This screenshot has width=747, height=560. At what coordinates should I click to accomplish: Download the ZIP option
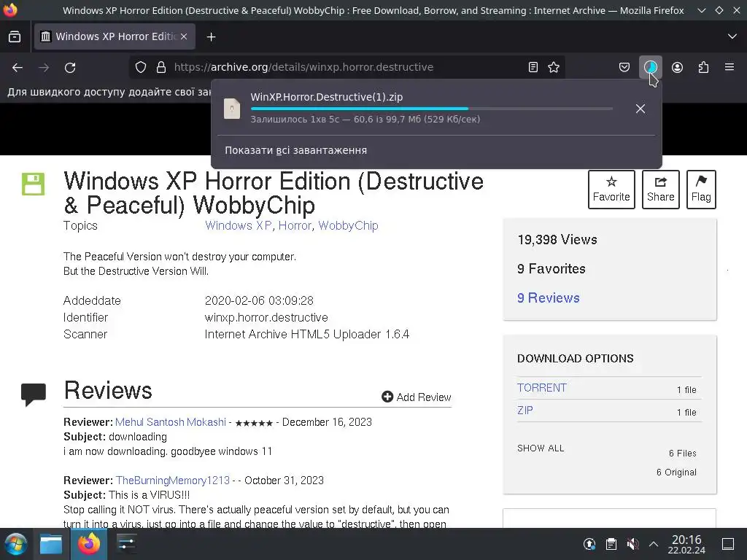pos(525,410)
